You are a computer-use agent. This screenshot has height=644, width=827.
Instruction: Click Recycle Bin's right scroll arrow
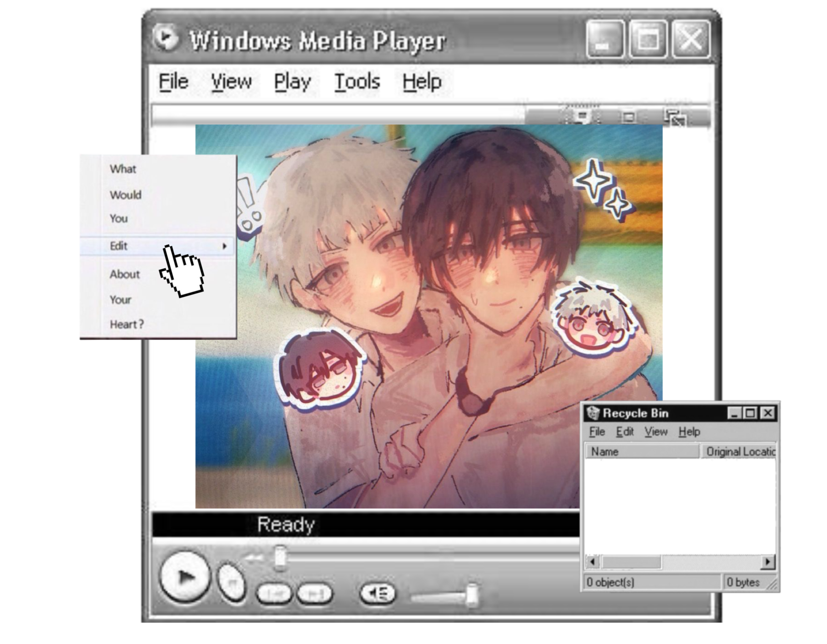tap(768, 562)
